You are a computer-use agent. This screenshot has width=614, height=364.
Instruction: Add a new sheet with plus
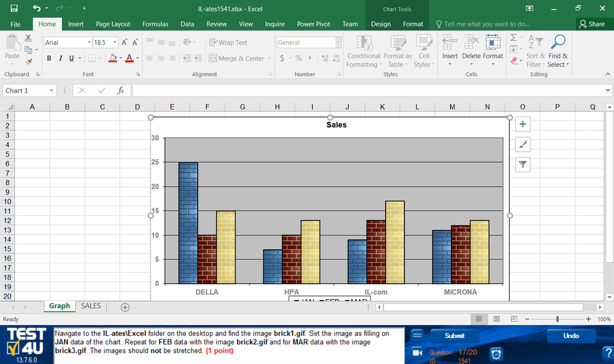(x=125, y=307)
